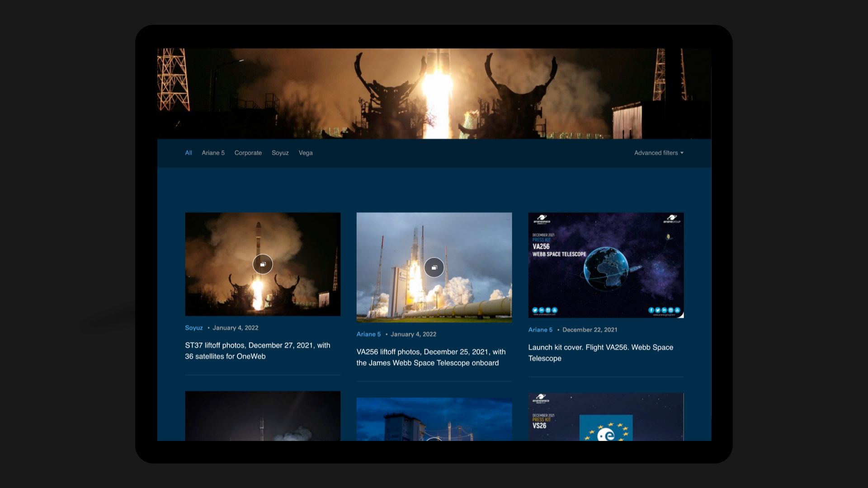Open ST37 Soyuz liftoff photo thumbnail
Screen dimensions: 868x488
click(263, 264)
